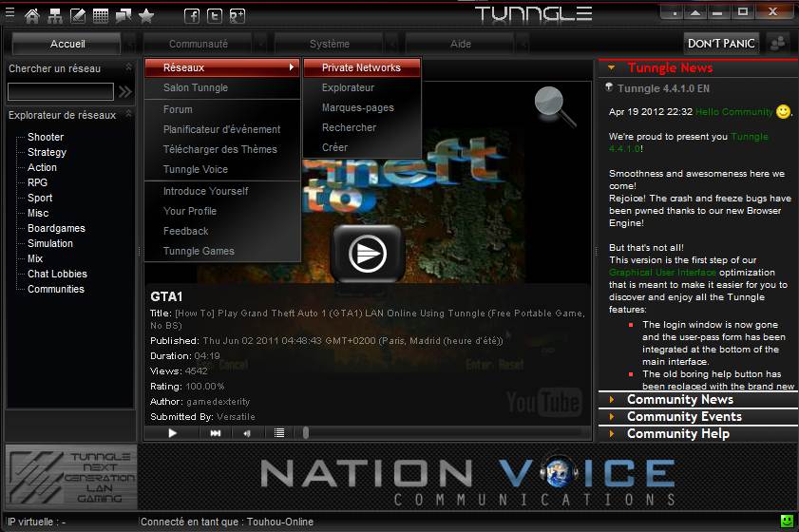Click the small play button in player bar
Viewport: 799px width, 532px height.
coord(172,433)
